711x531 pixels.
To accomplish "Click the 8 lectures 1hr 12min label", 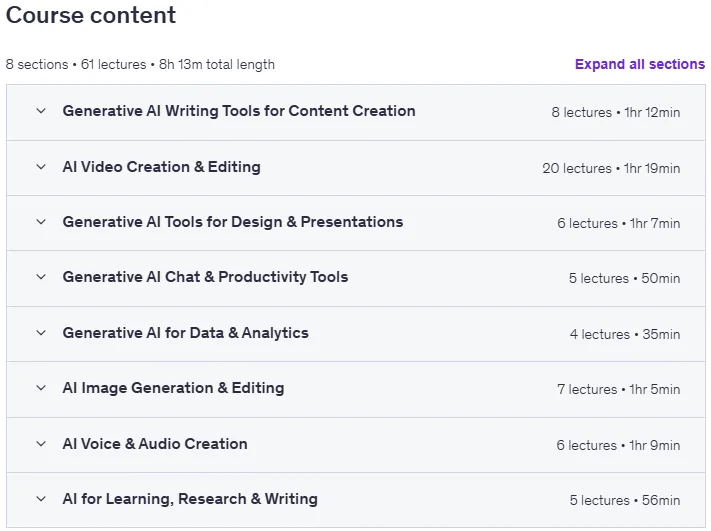I will click(x=616, y=112).
